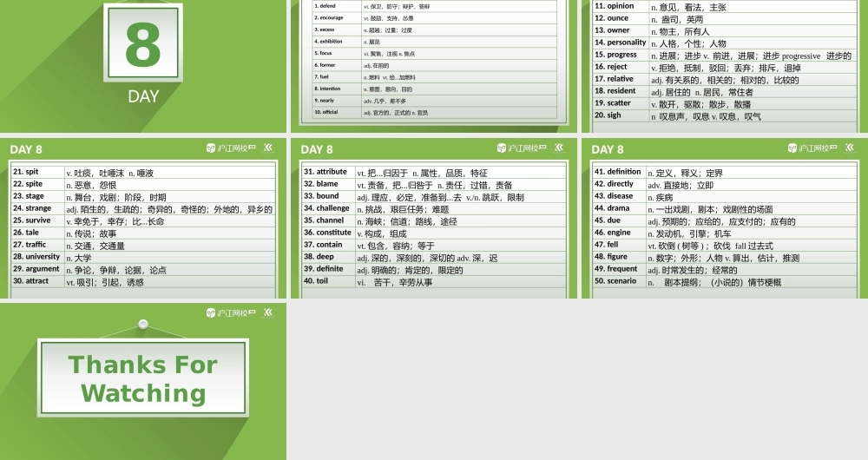Click the word '31. attribute'
Viewport: 868px width, 460px height.
[x=325, y=172]
